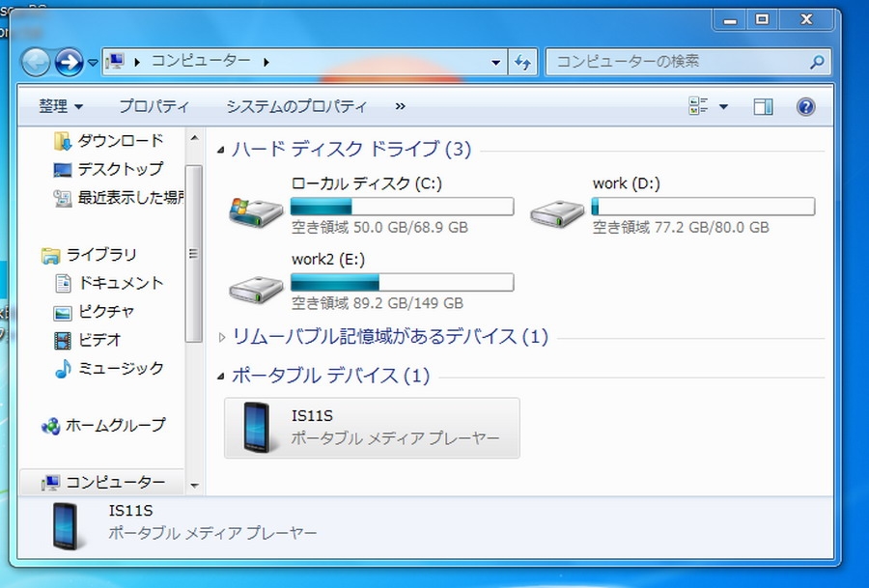Click ポータブル デバイス (1) header
This screenshot has width=869, height=588.
click(x=331, y=376)
